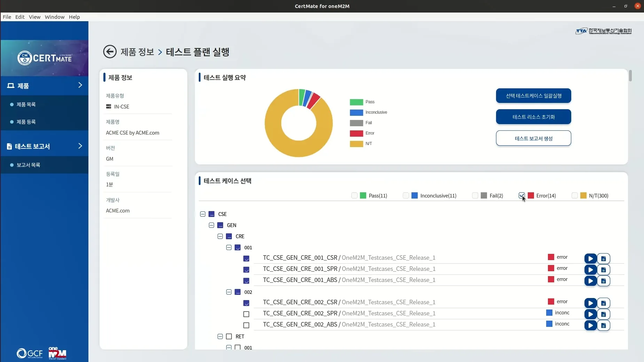Click 테스트 보고서 생성 button
This screenshot has width=644, height=362.
[533, 138]
